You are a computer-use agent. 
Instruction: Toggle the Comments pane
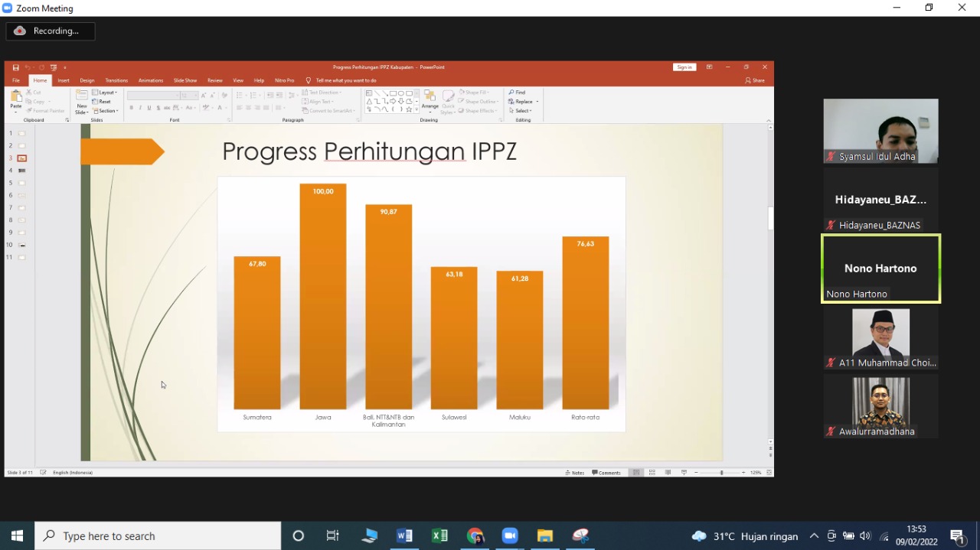click(606, 473)
